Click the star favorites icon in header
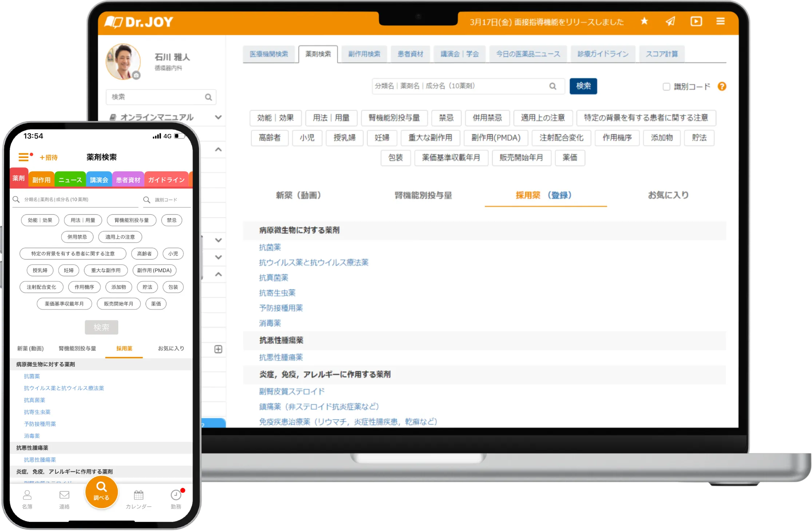 [644, 21]
